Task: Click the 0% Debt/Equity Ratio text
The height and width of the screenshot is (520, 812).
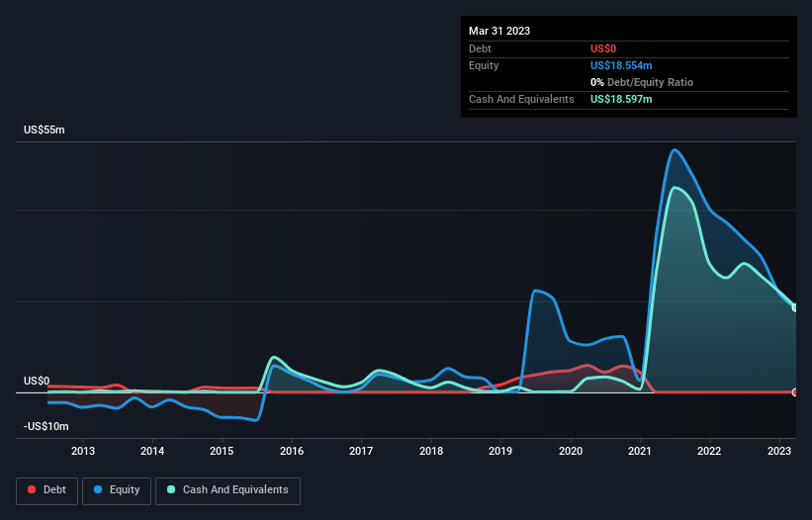Action: coord(642,82)
